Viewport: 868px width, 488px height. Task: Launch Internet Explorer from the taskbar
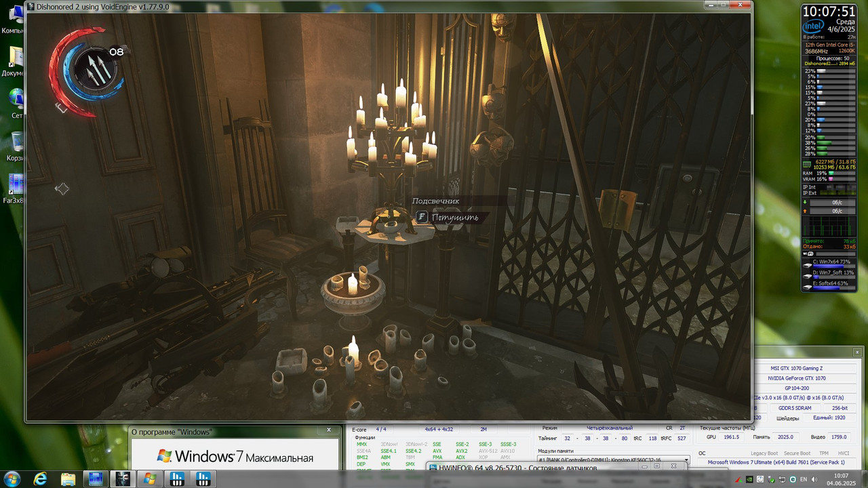click(41, 479)
